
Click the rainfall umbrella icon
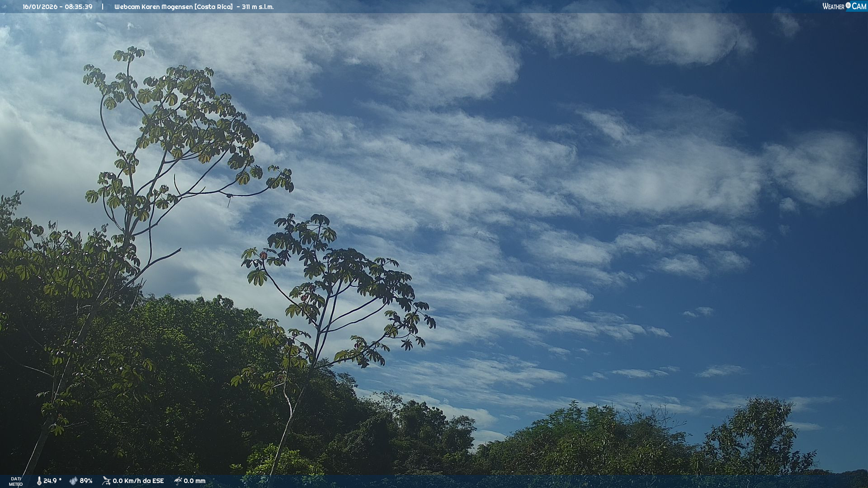[178, 481]
